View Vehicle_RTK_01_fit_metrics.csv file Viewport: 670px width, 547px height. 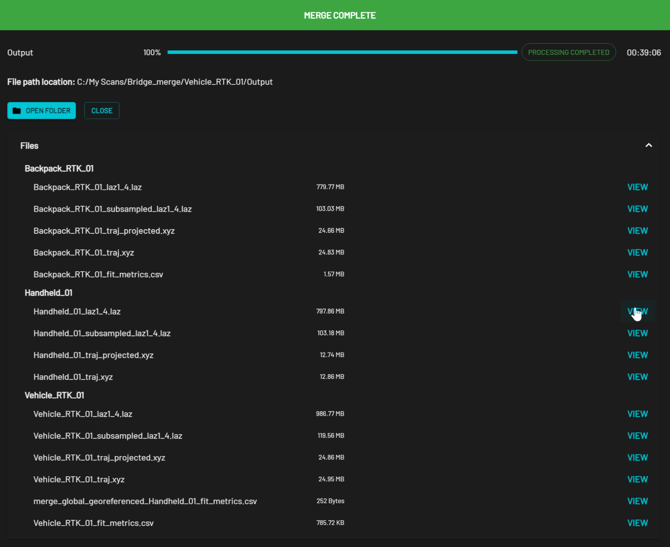(637, 523)
